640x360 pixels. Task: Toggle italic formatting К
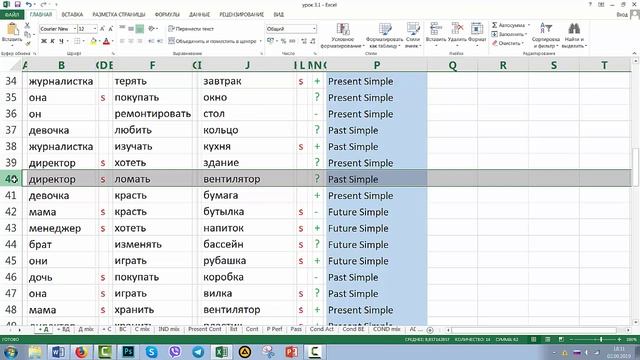pos(52,41)
